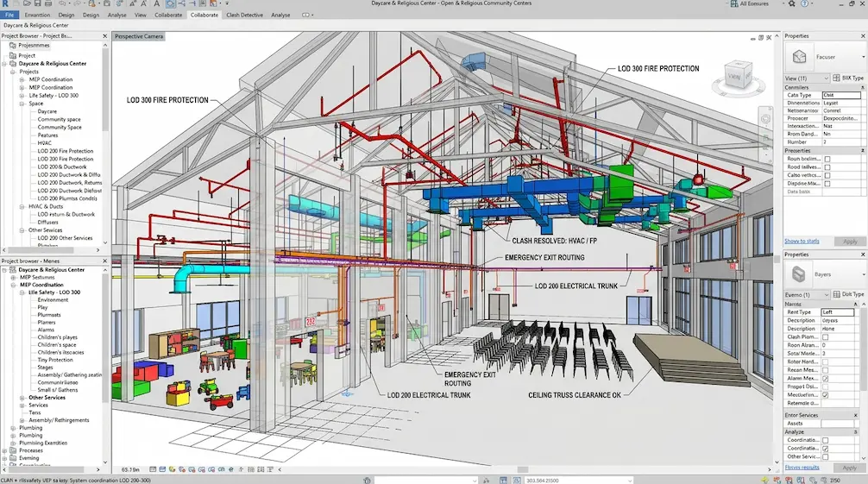Collapse the Lile Safety - LOD 300 node
The height and width of the screenshot is (484, 868).
pos(22,292)
